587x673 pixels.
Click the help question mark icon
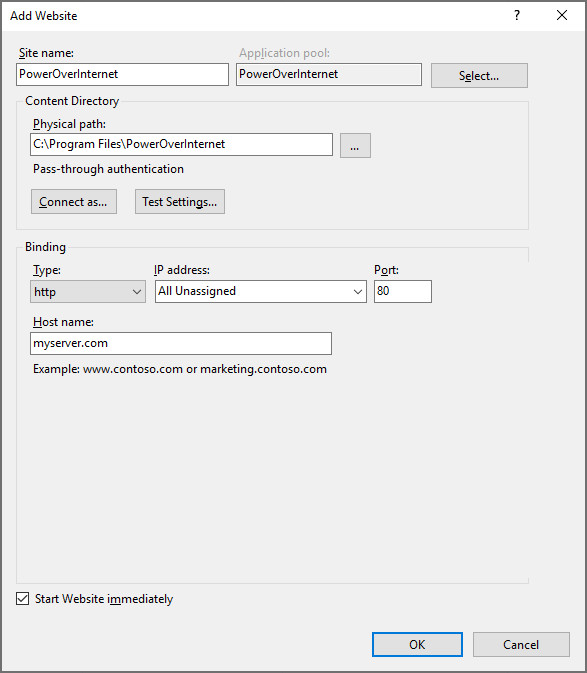point(517,15)
